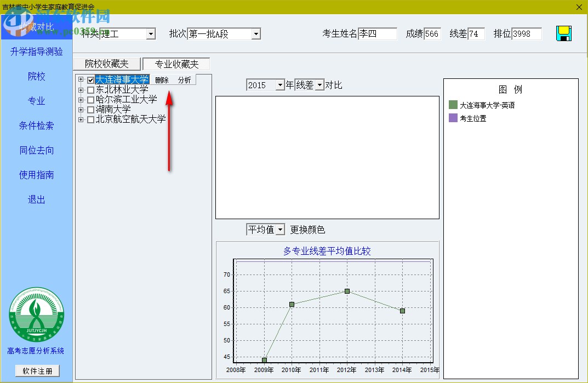The width and height of the screenshot is (588, 383).
Task: Open the 科类 dropdown showing 理工
Action: tap(150, 33)
